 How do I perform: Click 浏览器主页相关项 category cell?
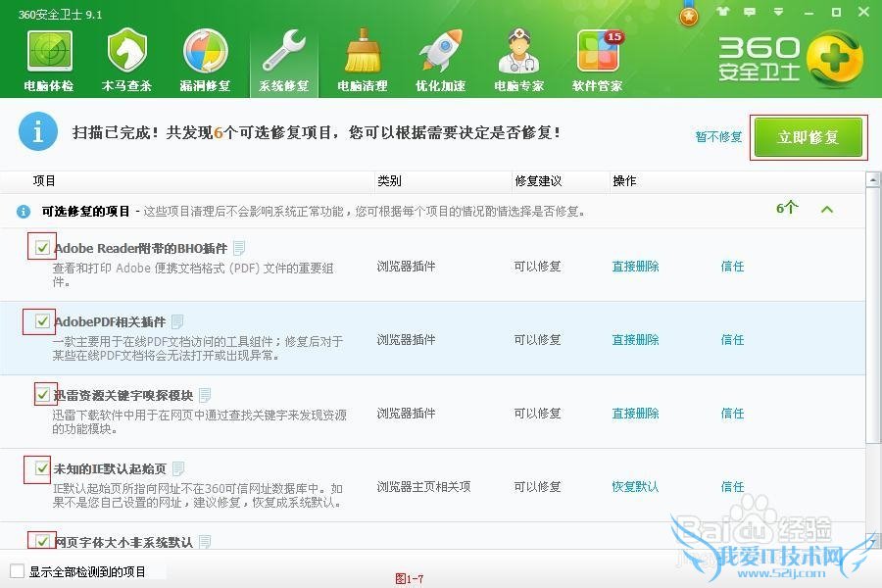423,487
